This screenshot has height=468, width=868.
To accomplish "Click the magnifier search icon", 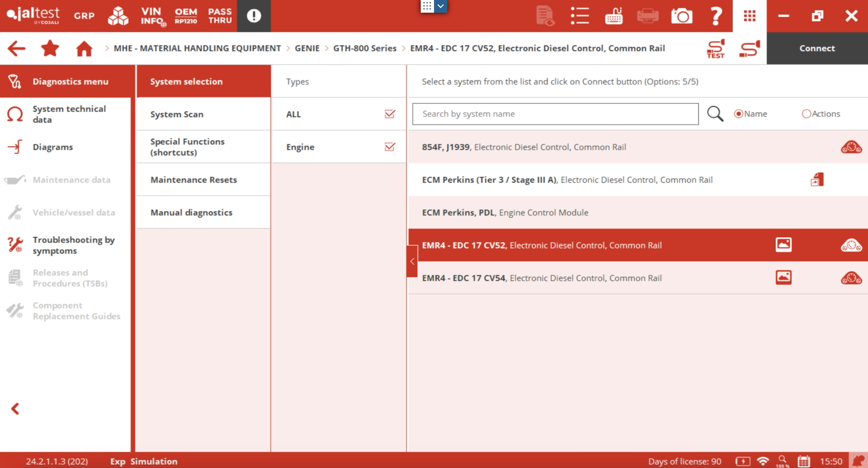I will (715, 114).
